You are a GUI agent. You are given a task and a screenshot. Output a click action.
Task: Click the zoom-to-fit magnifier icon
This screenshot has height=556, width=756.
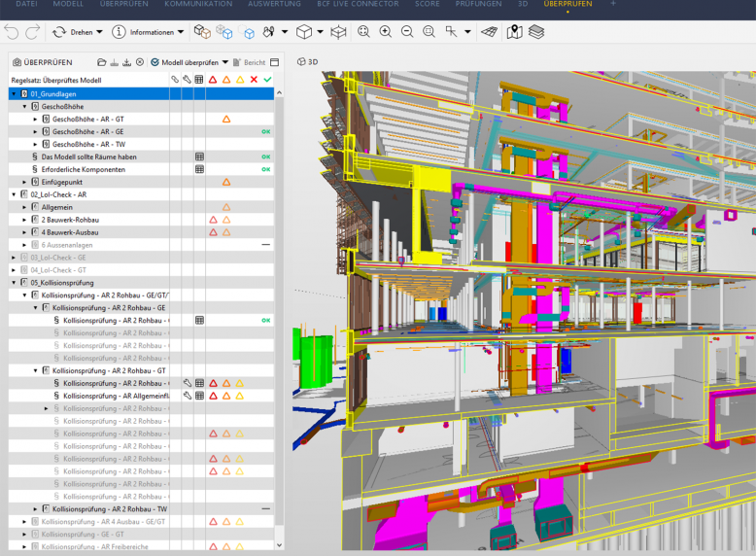point(363,32)
